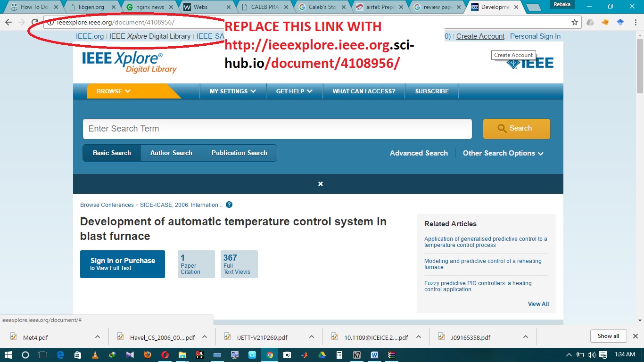Screen dimensions: 644x362
Task: Open the Create Account link
Action: tap(480, 36)
